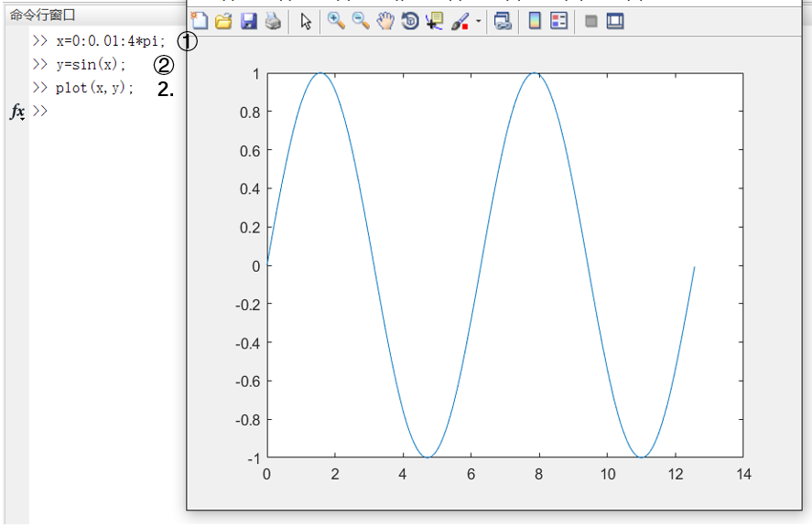Select the Data Cursor tool

point(435,21)
